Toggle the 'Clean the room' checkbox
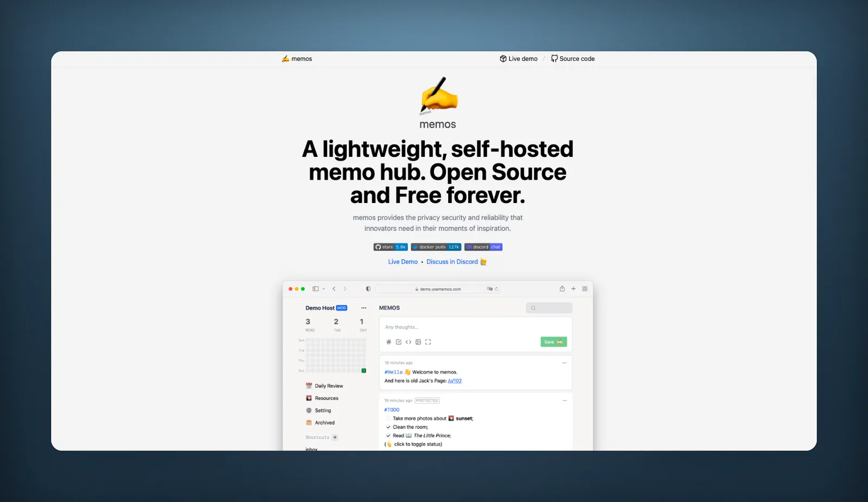The height and width of the screenshot is (502, 868). coord(388,427)
